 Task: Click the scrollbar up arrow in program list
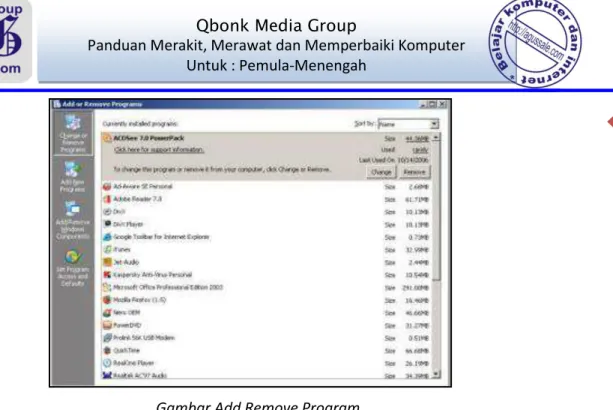[436, 138]
